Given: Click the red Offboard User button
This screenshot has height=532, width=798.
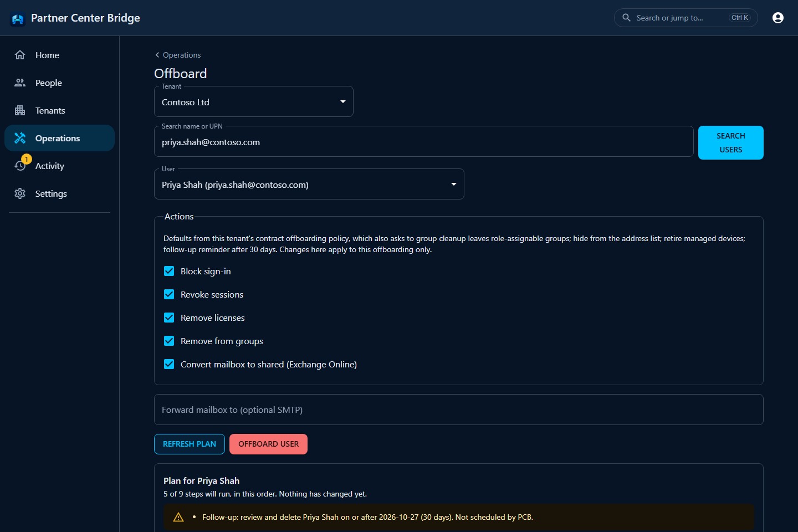Looking at the screenshot, I should pyautogui.click(x=268, y=444).
